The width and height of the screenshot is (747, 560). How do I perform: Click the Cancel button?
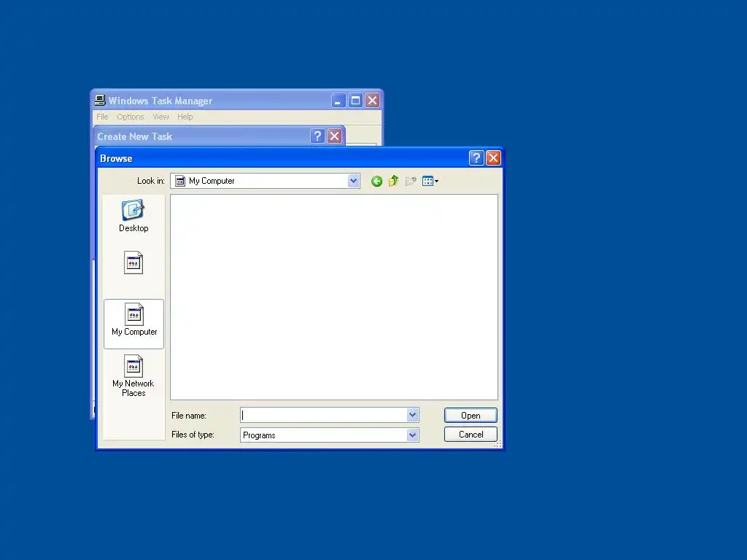point(471,435)
